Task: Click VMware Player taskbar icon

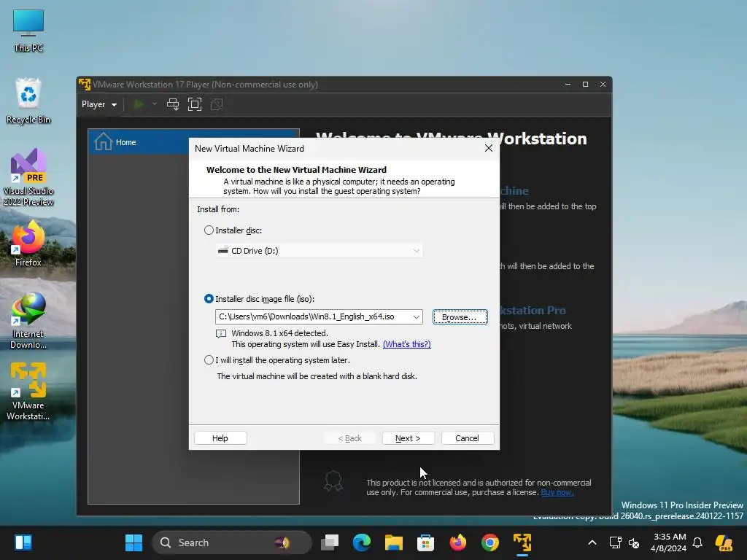Action: tap(522, 542)
